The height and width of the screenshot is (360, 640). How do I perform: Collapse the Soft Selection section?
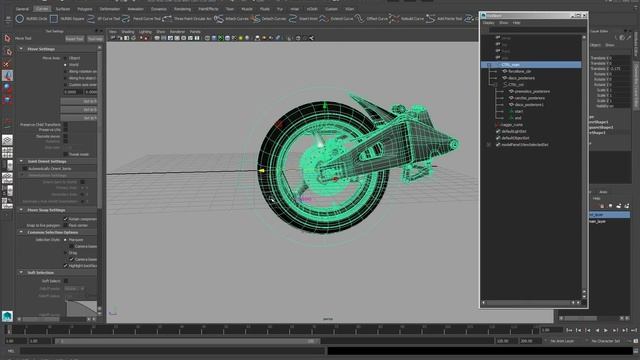[x=21, y=272]
